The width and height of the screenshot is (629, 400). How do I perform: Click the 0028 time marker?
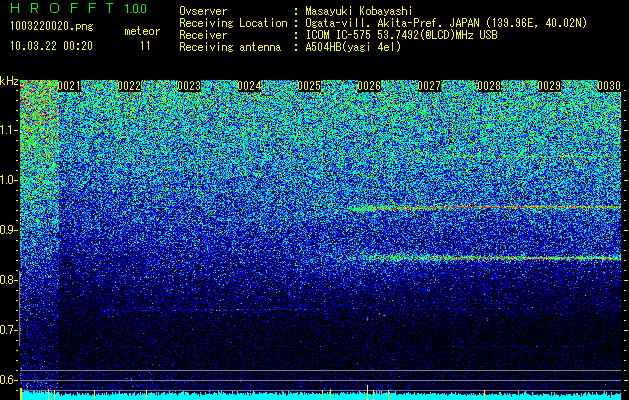[489, 86]
